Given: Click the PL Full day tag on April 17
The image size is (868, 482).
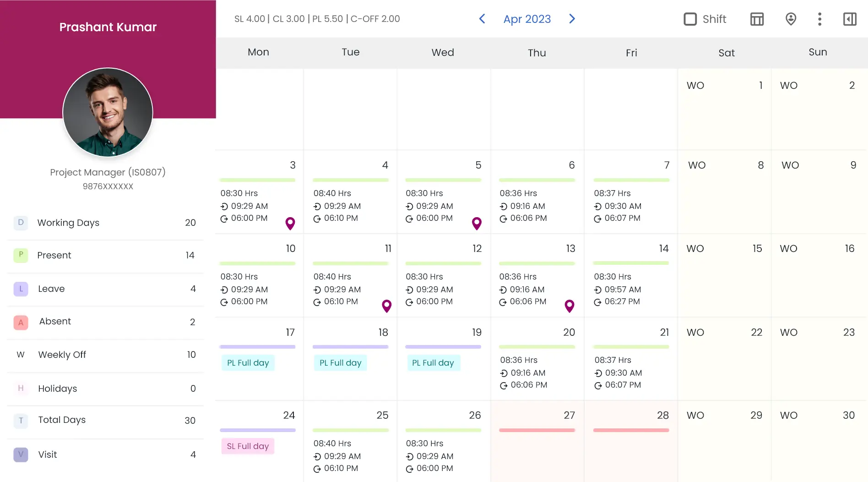Looking at the screenshot, I should [x=248, y=363].
